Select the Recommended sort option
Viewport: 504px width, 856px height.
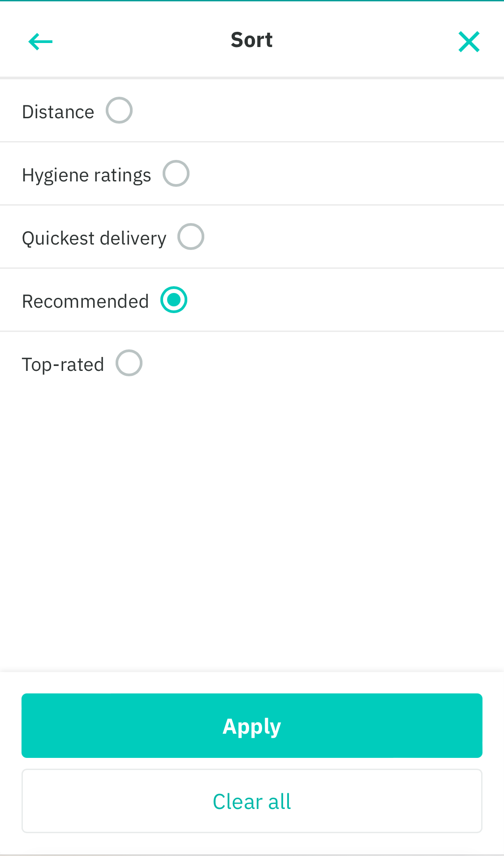(174, 300)
